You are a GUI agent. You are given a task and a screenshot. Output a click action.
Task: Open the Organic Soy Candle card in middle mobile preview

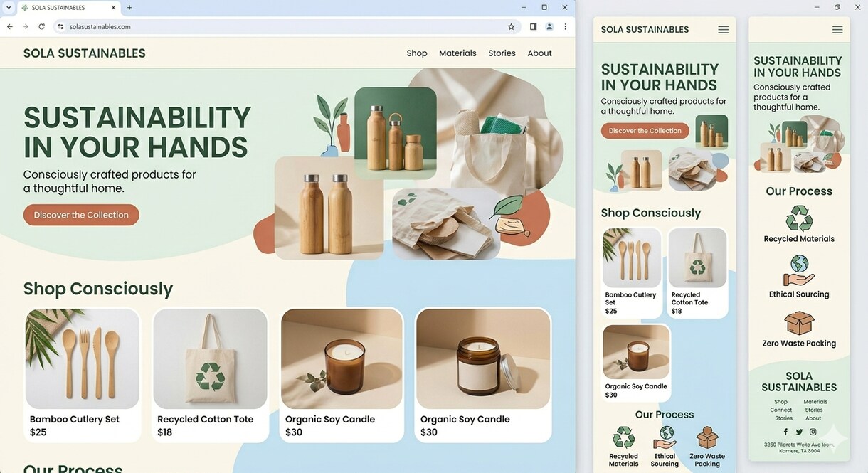click(636, 363)
